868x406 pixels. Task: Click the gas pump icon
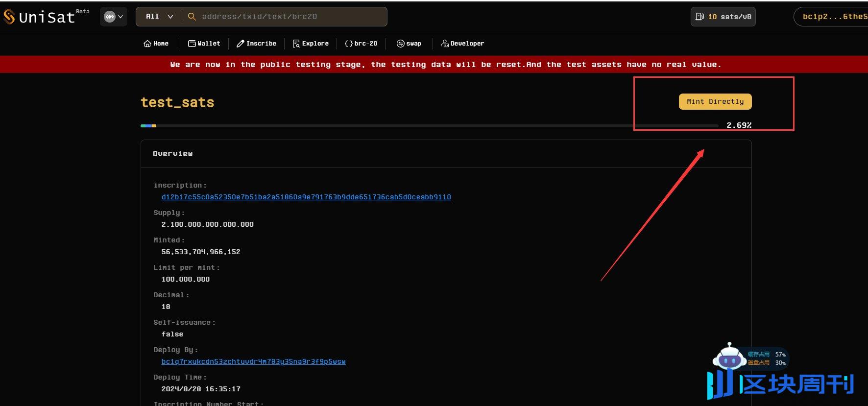[699, 17]
